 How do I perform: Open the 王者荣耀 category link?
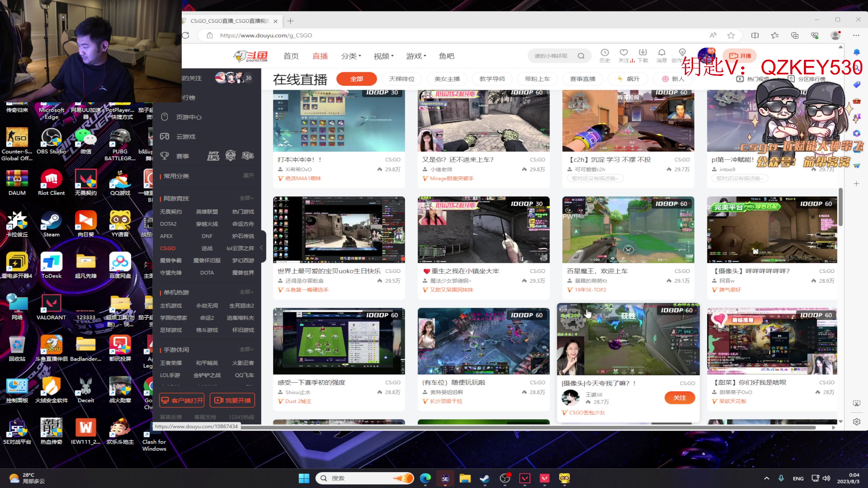[171, 363]
